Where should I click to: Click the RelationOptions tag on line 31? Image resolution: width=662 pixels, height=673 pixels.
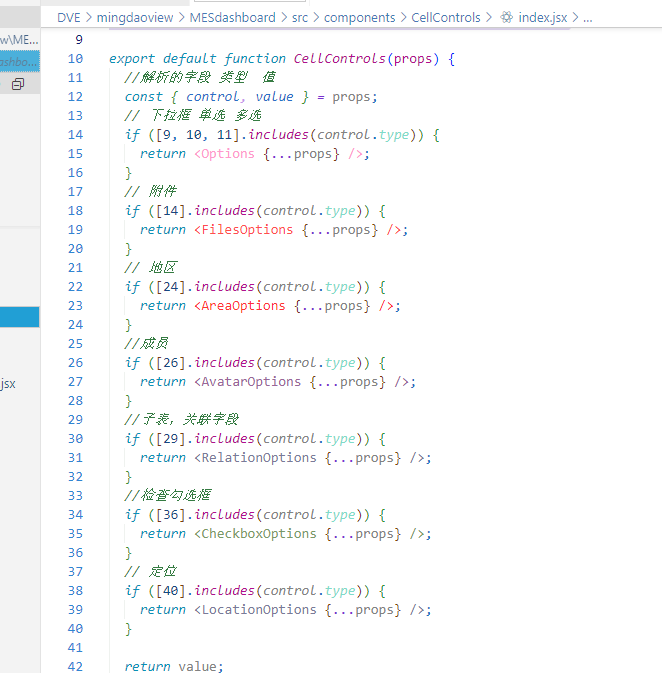[259, 458]
